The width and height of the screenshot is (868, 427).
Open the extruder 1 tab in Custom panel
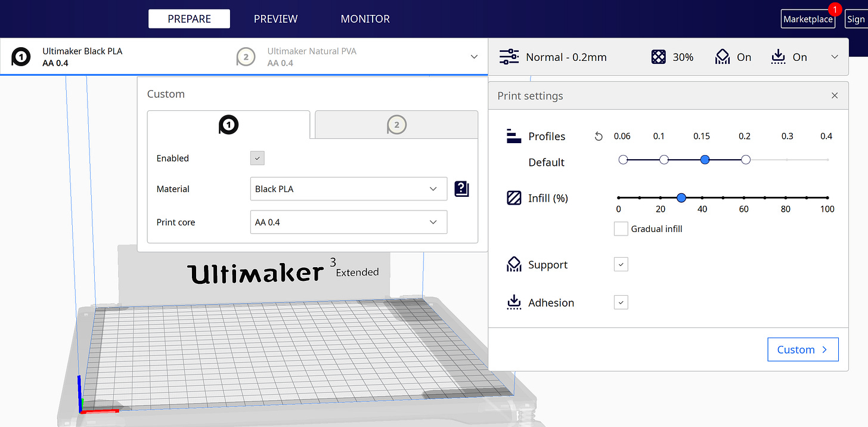[228, 125]
